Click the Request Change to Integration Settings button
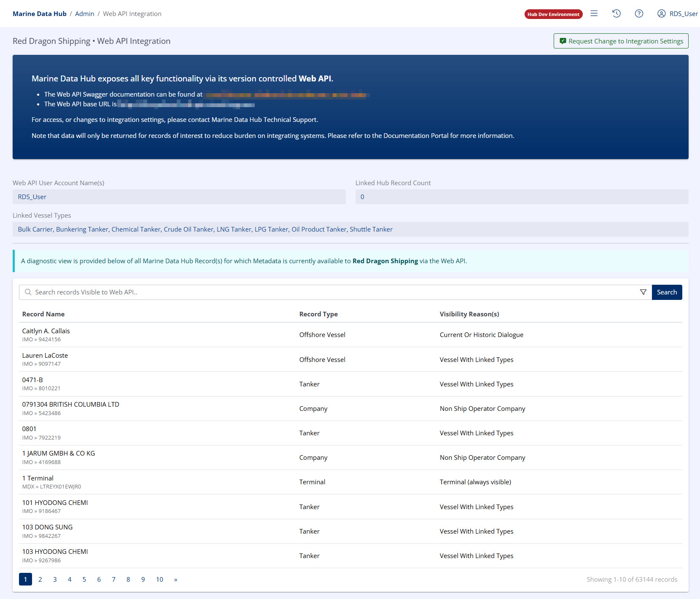700x599 pixels. (621, 41)
